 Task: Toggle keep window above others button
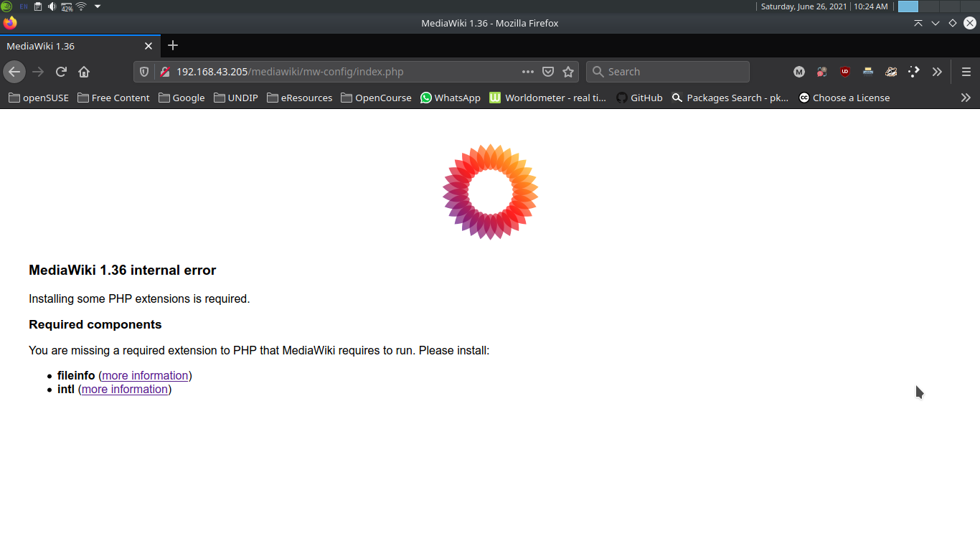[918, 23]
